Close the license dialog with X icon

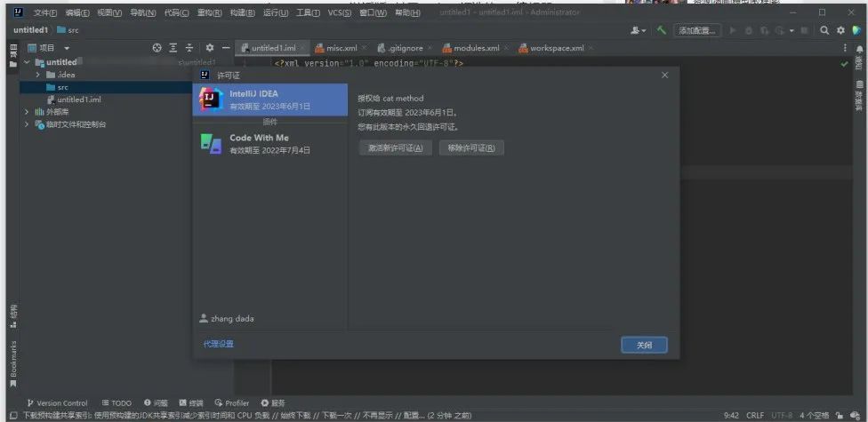tap(665, 76)
